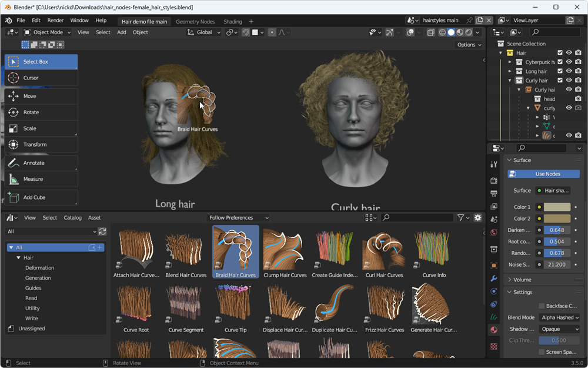Switch to Geometry Nodes workspace tab
Image resolution: width=588 pixels, height=368 pixels.
tap(195, 22)
